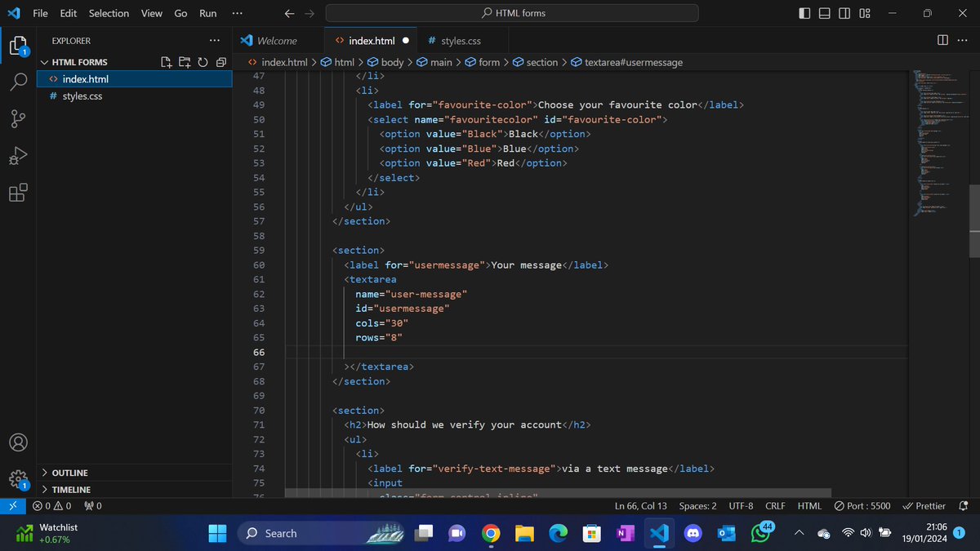This screenshot has height=551, width=980.
Task: Open the Search view in the activity bar
Action: [18, 82]
